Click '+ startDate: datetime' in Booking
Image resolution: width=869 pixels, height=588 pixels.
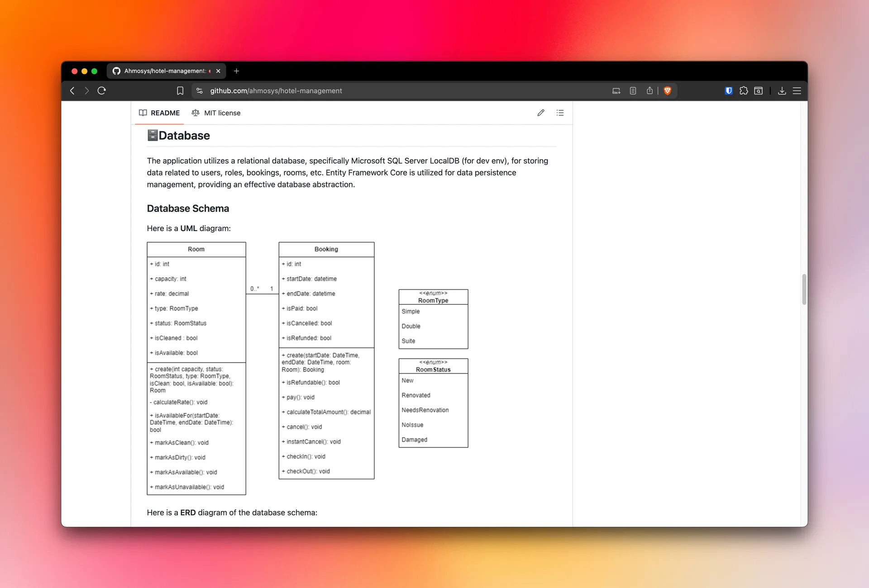[x=309, y=279]
